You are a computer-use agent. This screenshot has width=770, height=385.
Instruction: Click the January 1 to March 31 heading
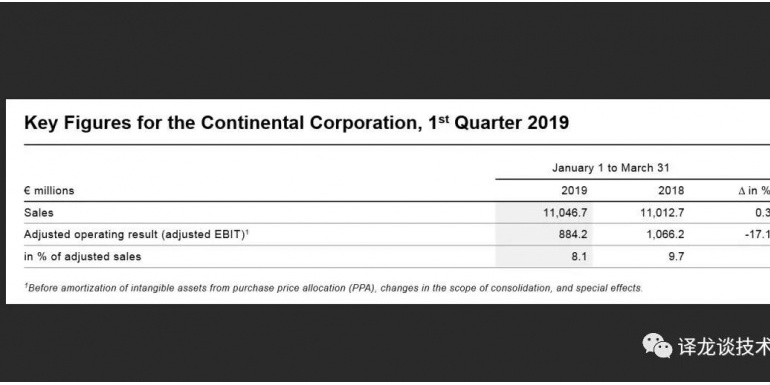tap(610, 168)
